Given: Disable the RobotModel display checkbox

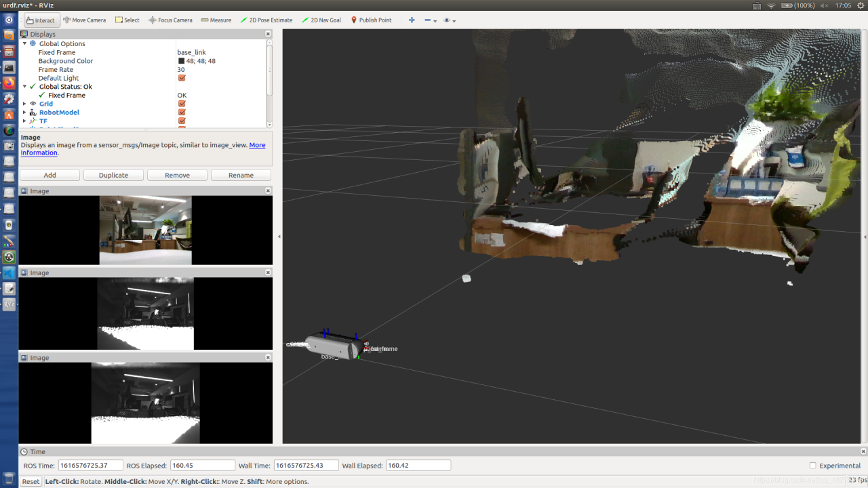Looking at the screenshot, I should (x=182, y=113).
